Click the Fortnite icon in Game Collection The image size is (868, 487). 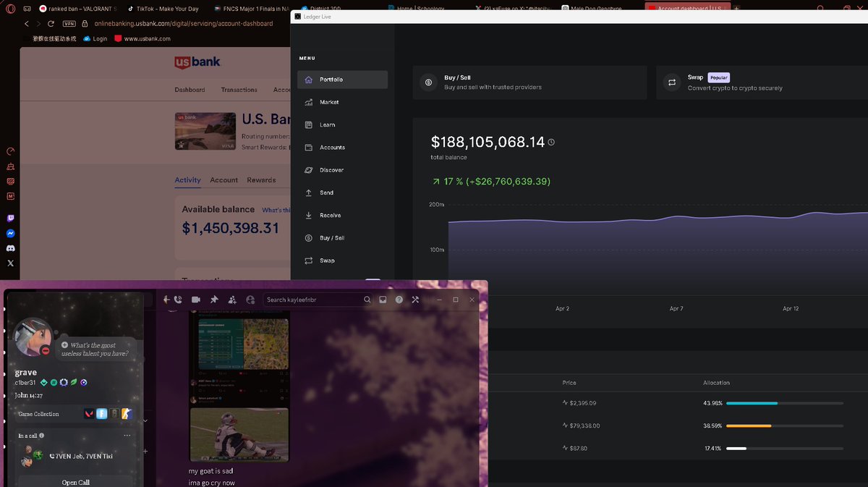pyautogui.click(x=101, y=414)
